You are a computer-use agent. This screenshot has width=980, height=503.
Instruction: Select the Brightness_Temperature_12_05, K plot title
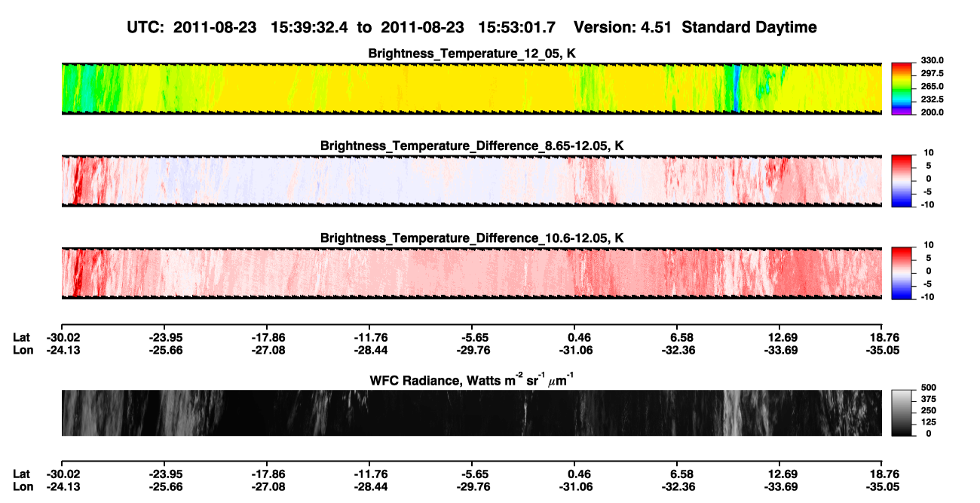click(x=472, y=54)
